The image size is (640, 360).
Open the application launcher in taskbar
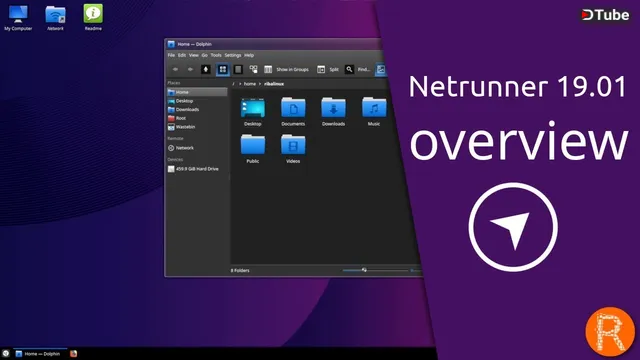[x=6, y=353]
